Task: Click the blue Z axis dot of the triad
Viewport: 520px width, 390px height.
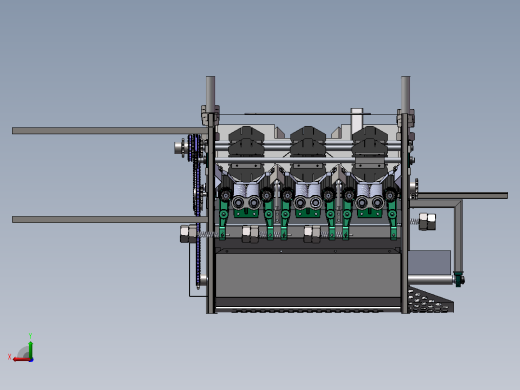Action: point(32,360)
